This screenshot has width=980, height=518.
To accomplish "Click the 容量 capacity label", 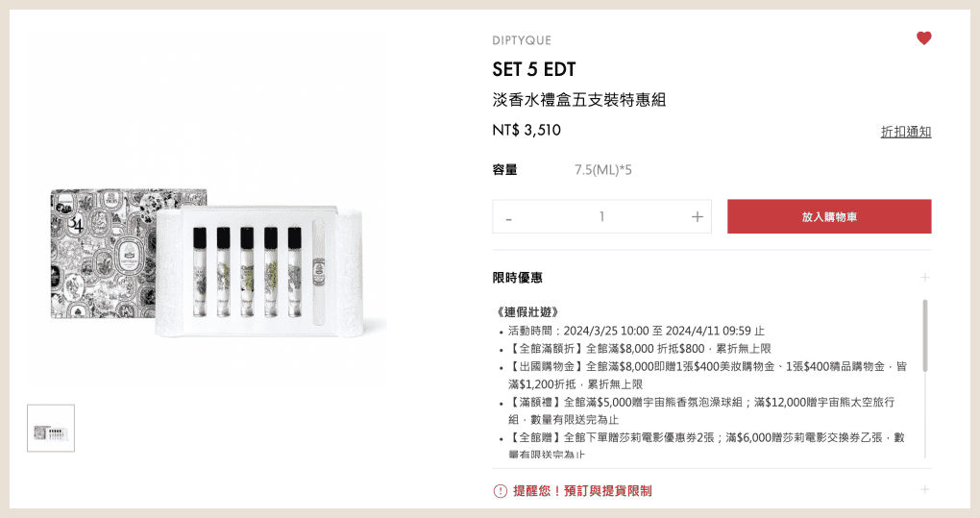I will pyautogui.click(x=505, y=170).
